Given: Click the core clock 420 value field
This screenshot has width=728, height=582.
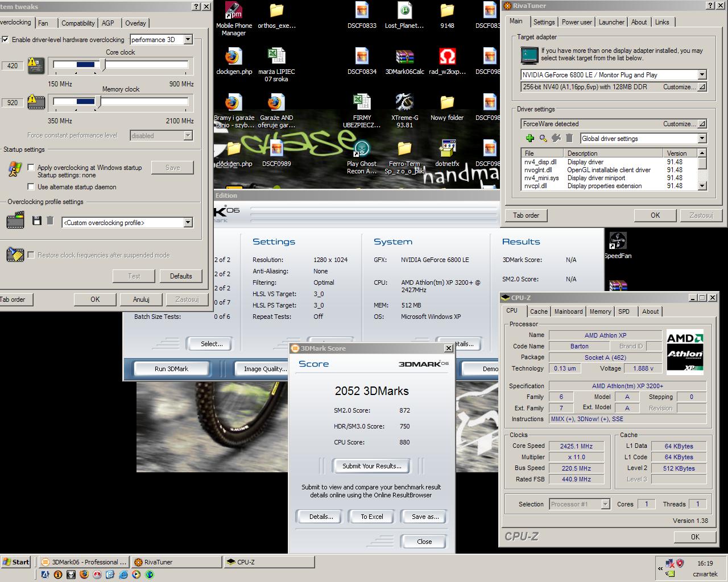Looking at the screenshot, I should tap(13, 66).
